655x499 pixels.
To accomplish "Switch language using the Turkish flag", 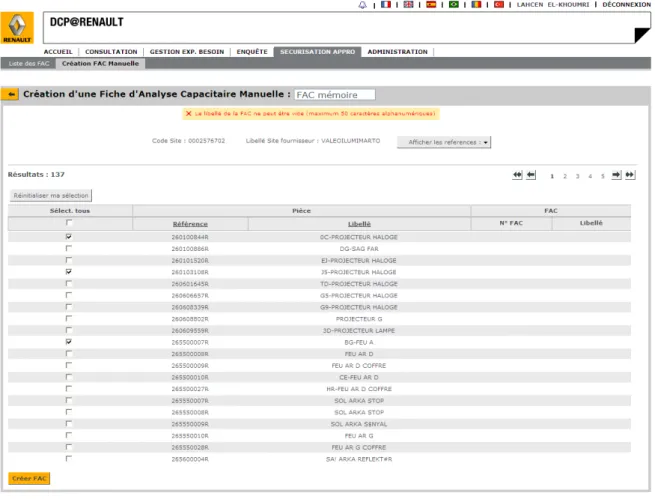I will tap(498, 5).
